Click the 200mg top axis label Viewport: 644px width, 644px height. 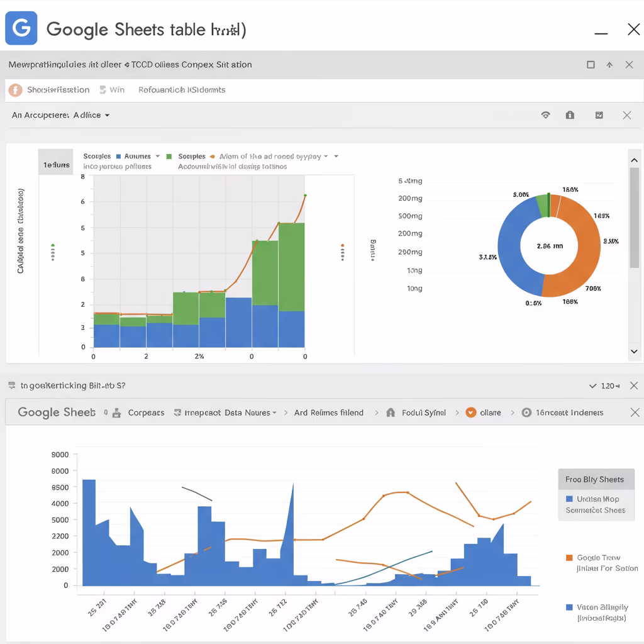(x=410, y=198)
